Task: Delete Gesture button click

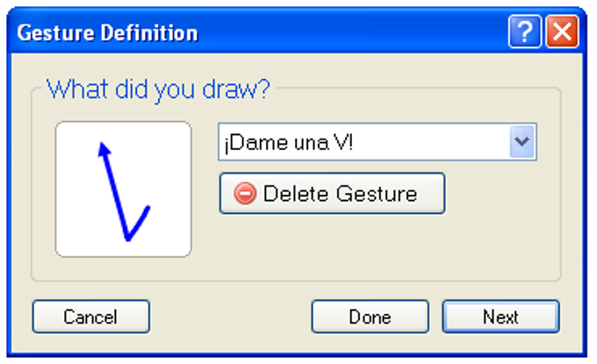Action: coord(332,193)
